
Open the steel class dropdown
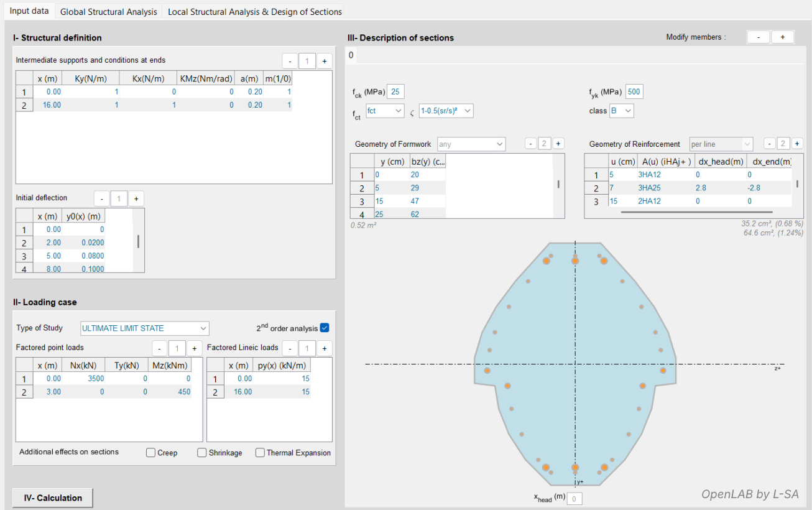coord(621,111)
